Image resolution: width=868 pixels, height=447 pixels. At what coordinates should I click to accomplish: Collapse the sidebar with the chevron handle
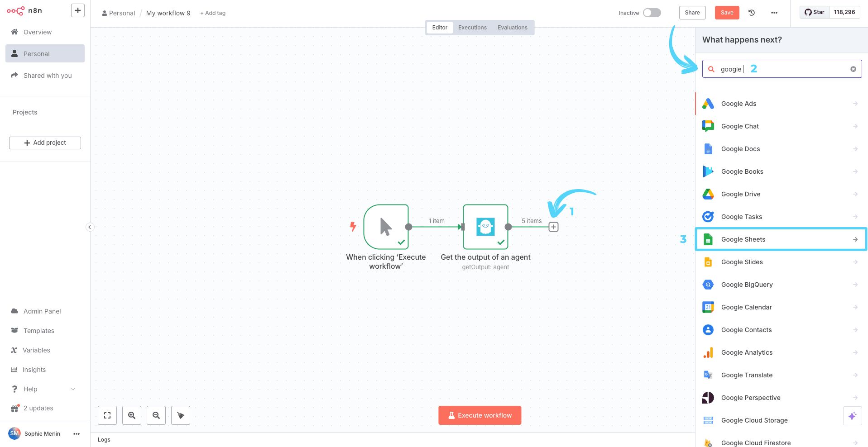pos(90,227)
